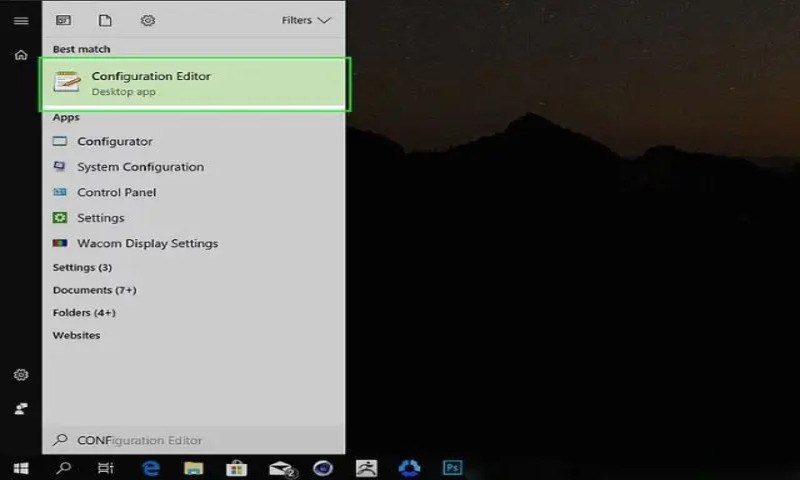The width and height of the screenshot is (800, 480).
Task: Click the Control Panel icon
Action: click(x=60, y=192)
